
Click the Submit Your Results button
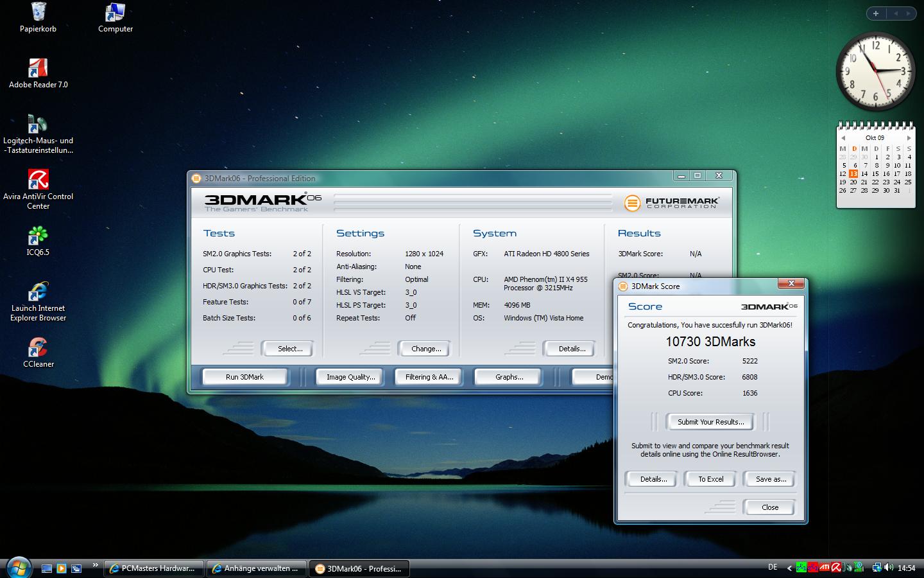coord(710,422)
